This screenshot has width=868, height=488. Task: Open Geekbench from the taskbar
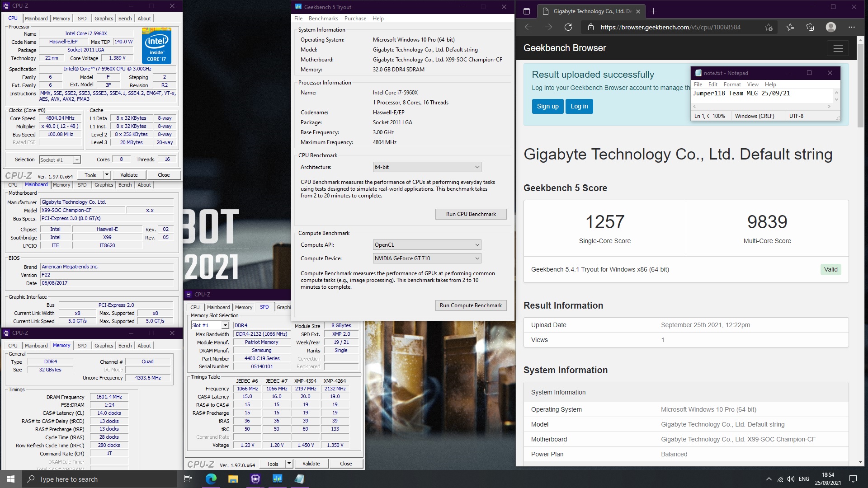pos(277,479)
